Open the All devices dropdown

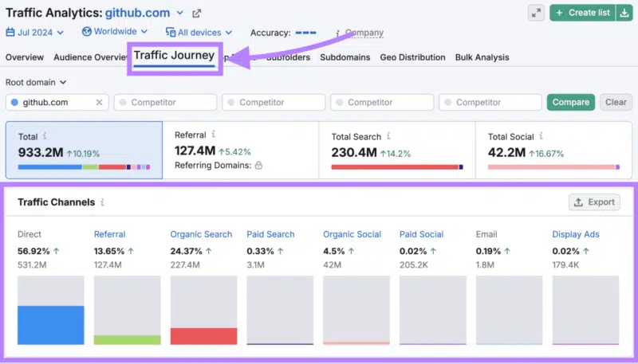point(199,32)
